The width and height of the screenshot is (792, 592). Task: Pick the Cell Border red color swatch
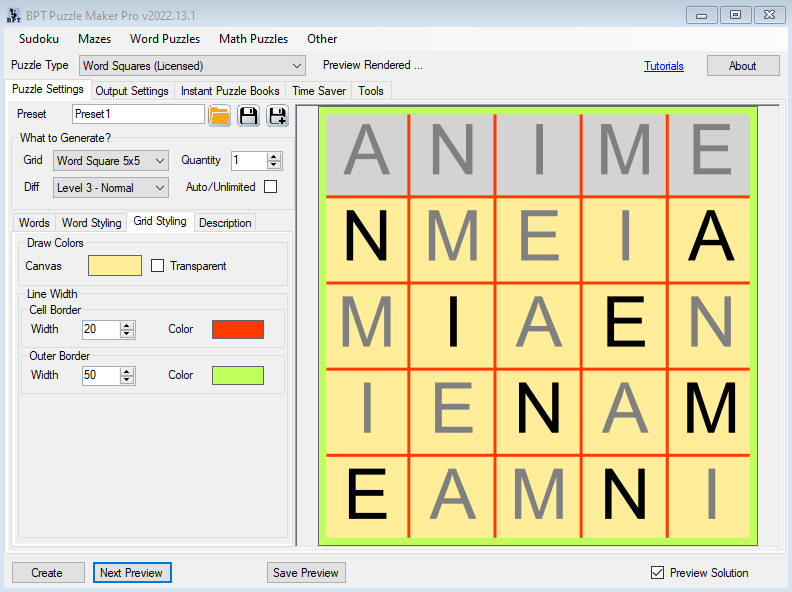[x=238, y=329]
